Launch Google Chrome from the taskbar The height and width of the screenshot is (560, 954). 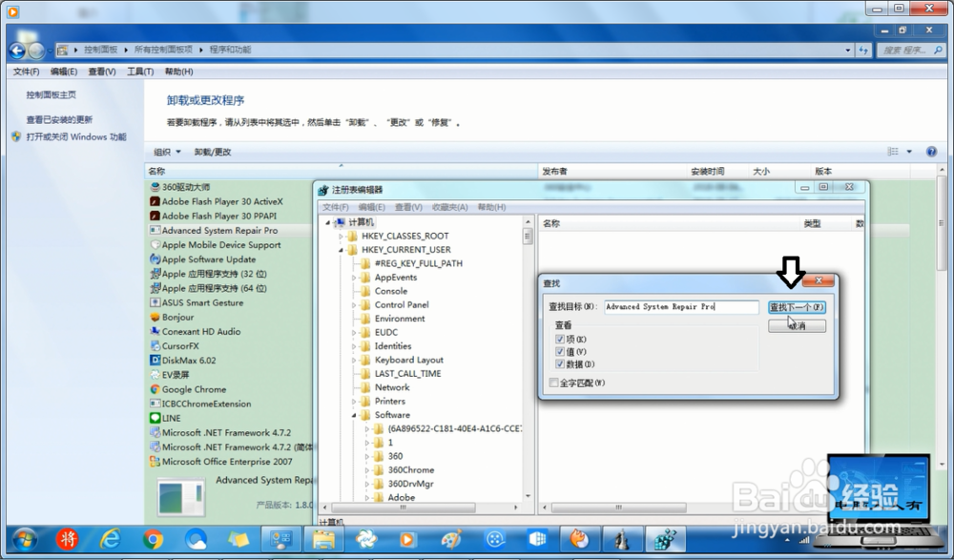click(153, 539)
